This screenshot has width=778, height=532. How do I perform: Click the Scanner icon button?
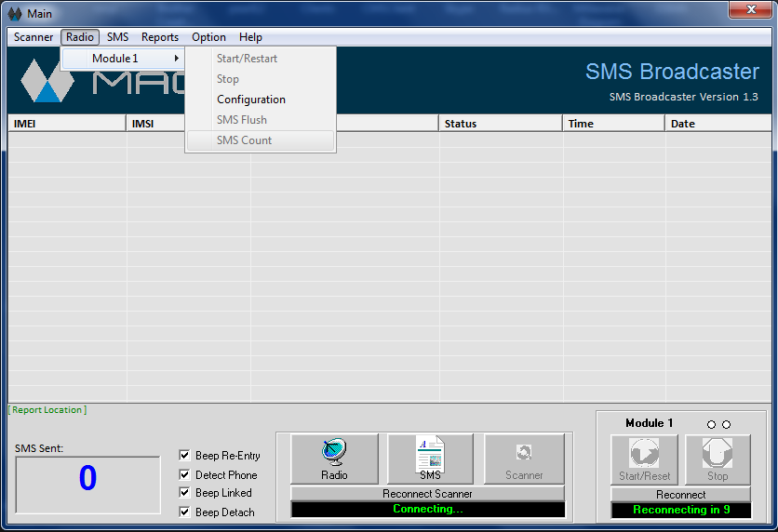[x=524, y=459]
